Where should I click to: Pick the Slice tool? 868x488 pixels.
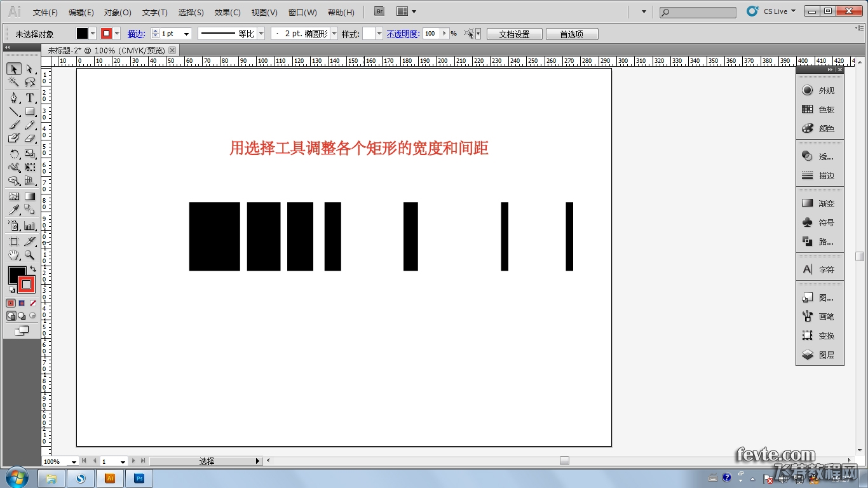[29, 241]
